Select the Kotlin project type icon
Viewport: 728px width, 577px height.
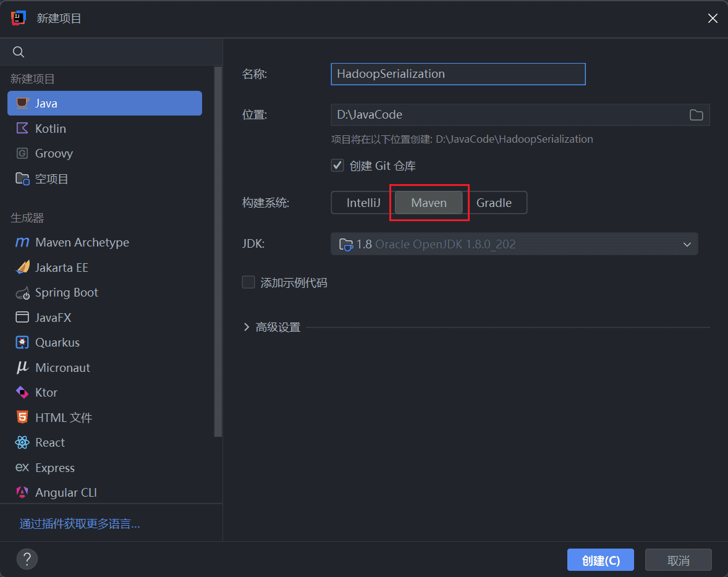tap(22, 128)
